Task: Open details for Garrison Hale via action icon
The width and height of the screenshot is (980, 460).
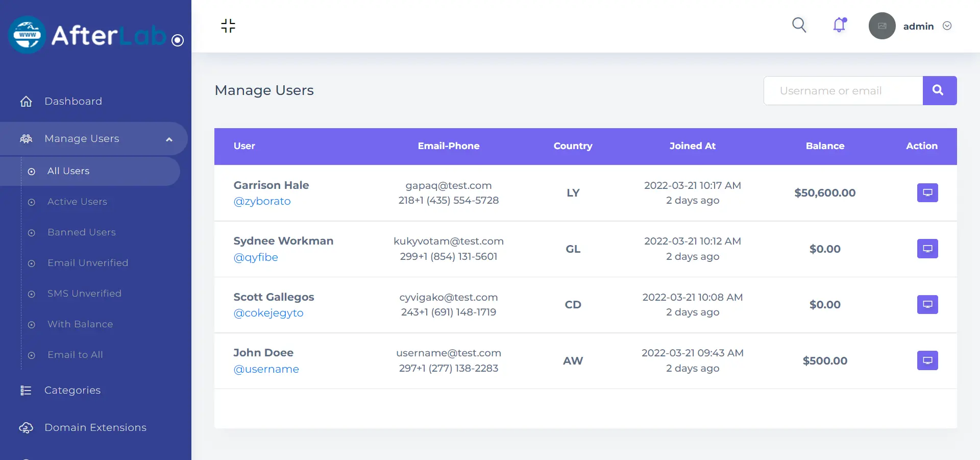Action: [927, 192]
